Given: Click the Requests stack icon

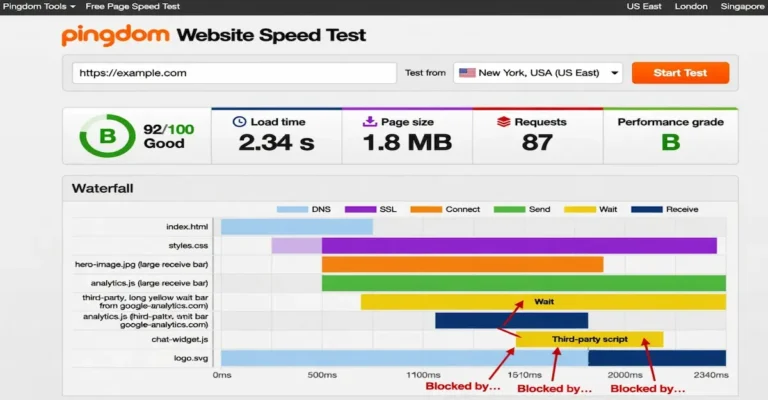Looking at the screenshot, I should coord(504,121).
